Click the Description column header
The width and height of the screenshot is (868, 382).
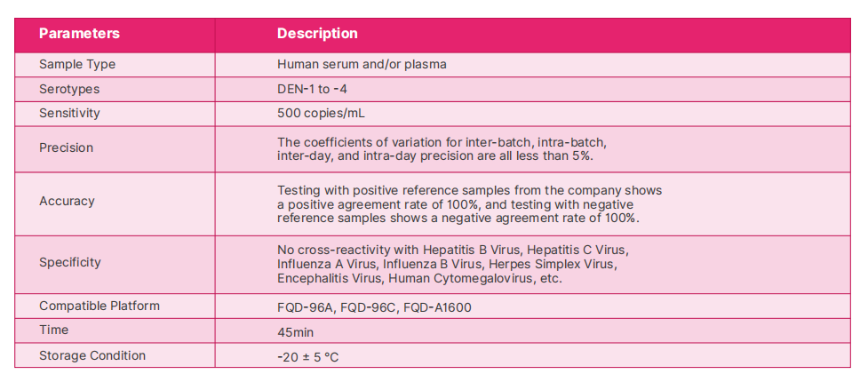(317, 34)
